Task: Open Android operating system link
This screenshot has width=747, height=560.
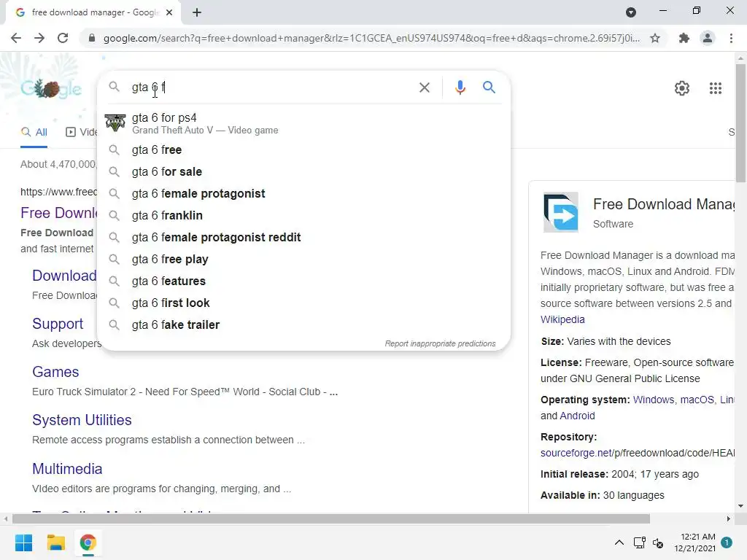Action: pyautogui.click(x=577, y=416)
